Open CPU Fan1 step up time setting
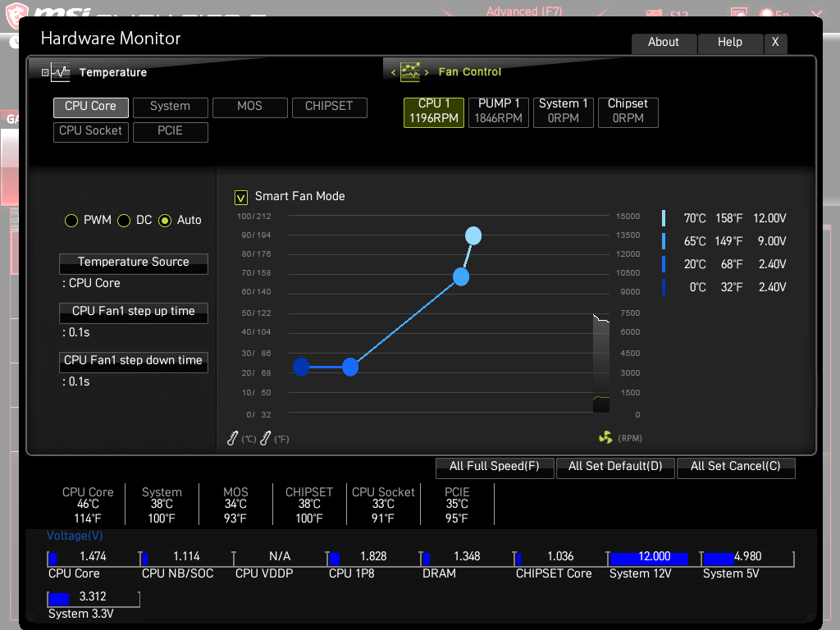 tap(134, 313)
